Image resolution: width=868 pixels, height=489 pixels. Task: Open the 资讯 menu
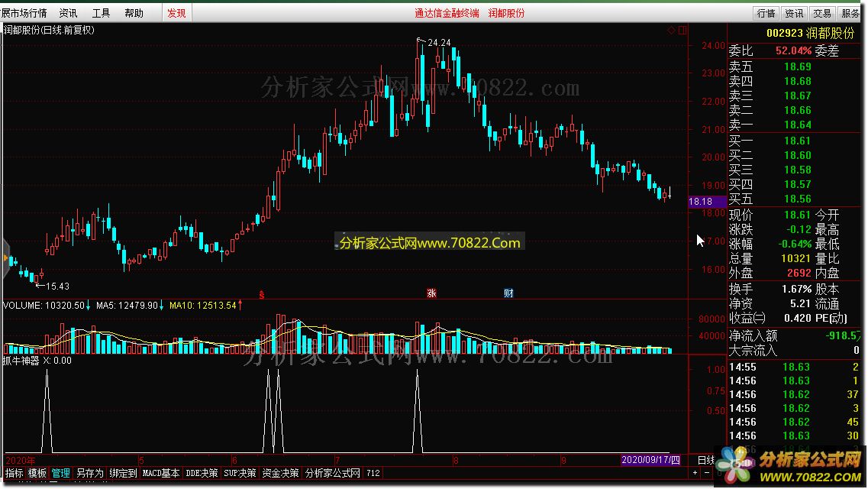pyautogui.click(x=68, y=13)
